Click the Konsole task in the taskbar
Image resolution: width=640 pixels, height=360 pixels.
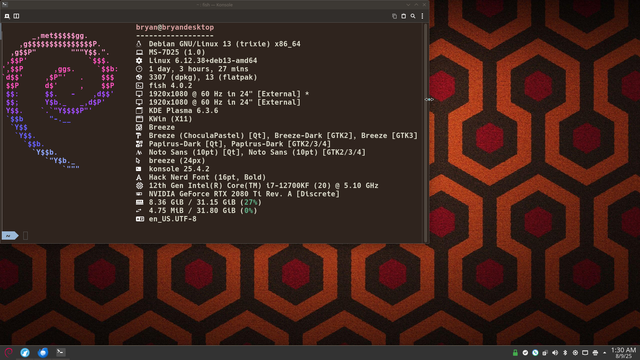[x=60, y=352]
